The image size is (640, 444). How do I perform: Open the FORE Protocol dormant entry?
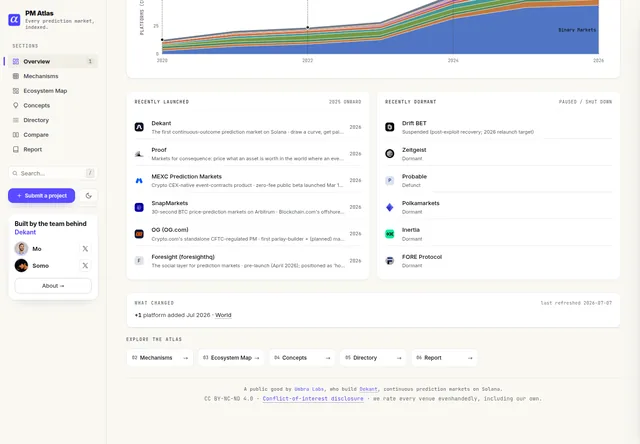(x=498, y=261)
